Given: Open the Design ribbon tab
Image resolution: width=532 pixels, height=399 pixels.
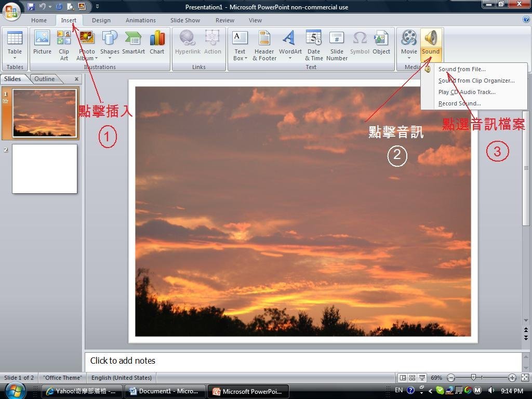Looking at the screenshot, I should pos(101,20).
